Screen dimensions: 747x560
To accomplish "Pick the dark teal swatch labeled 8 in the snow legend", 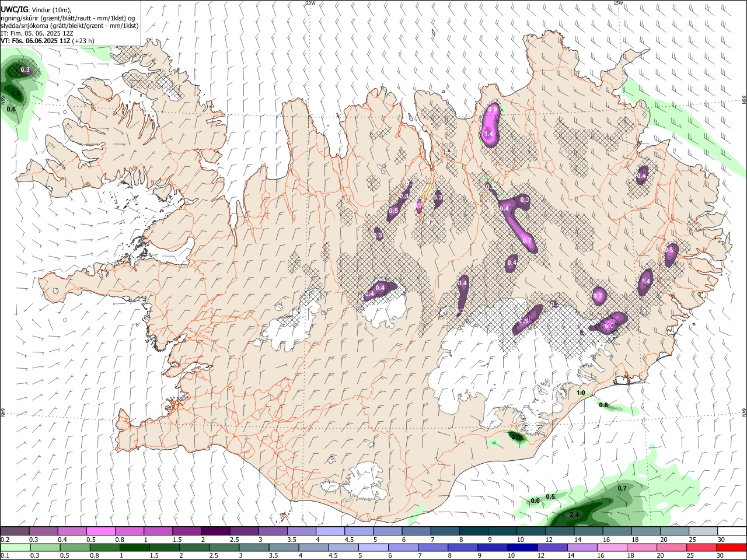I will coord(474,531).
